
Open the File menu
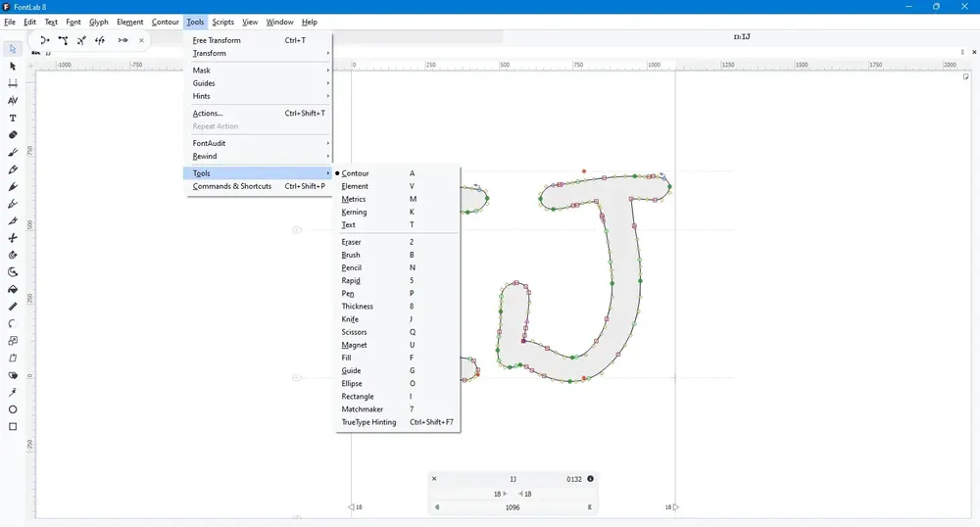[x=10, y=22]
